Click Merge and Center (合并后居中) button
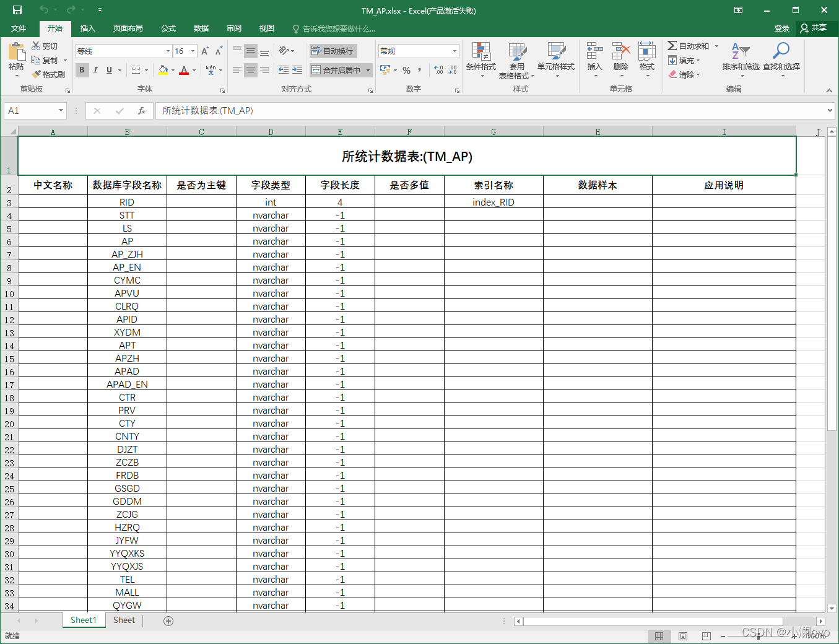 pos(336,70)
